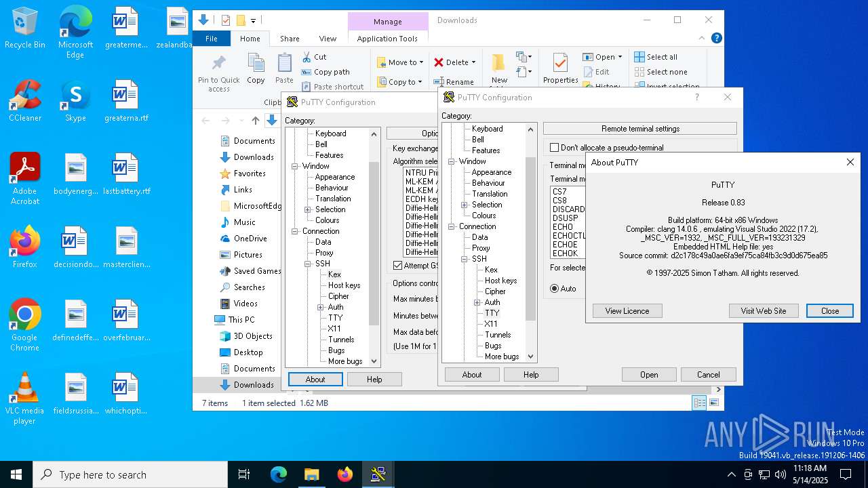Open Task View on taskbar
Screen dimensions: 868x488
pyautogui.click(x=244, y=474)
